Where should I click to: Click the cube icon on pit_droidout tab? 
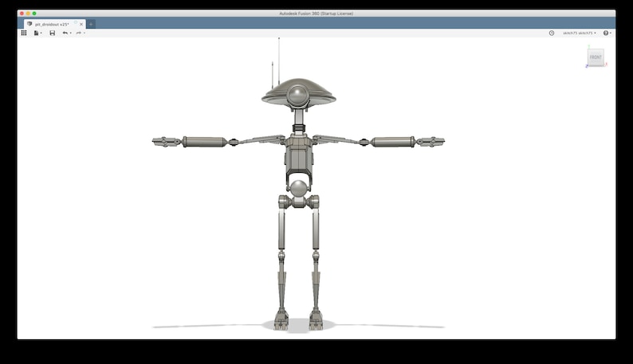tap(29, 24)
